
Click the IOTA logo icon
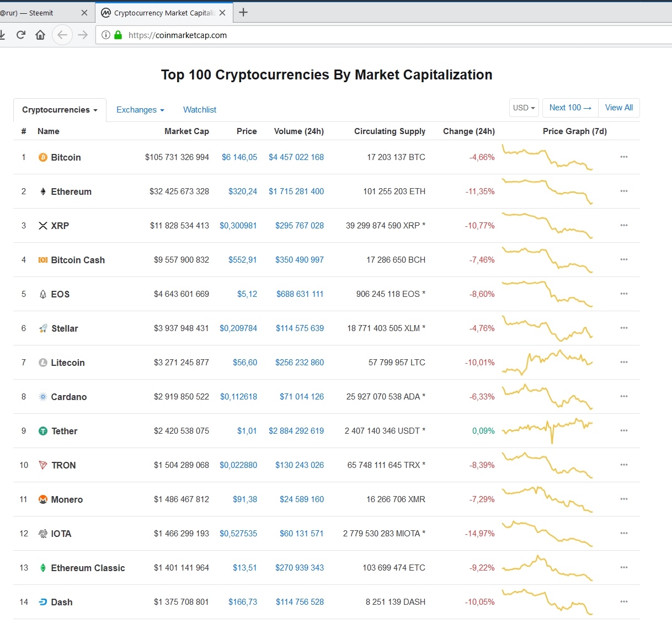click(42, 534)
